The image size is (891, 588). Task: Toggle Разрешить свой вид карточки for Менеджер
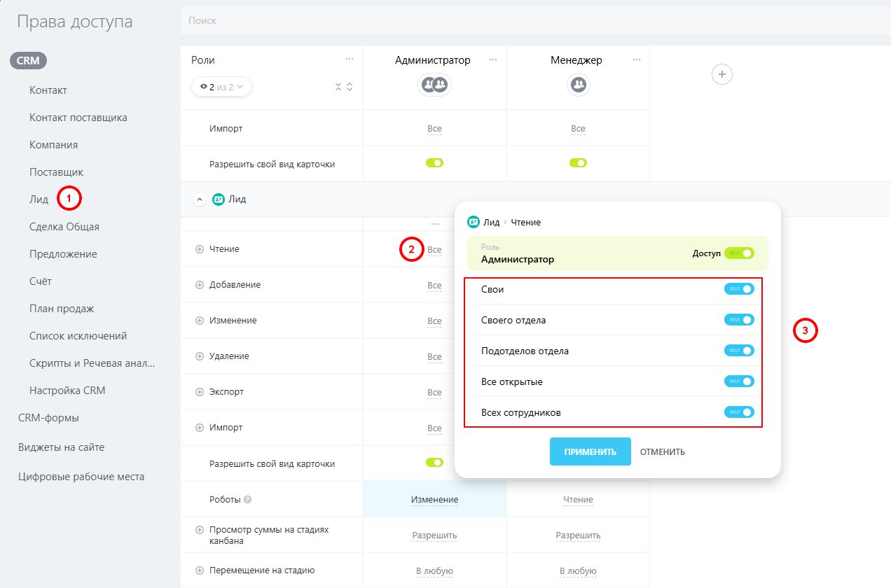(x=578, y=163)
